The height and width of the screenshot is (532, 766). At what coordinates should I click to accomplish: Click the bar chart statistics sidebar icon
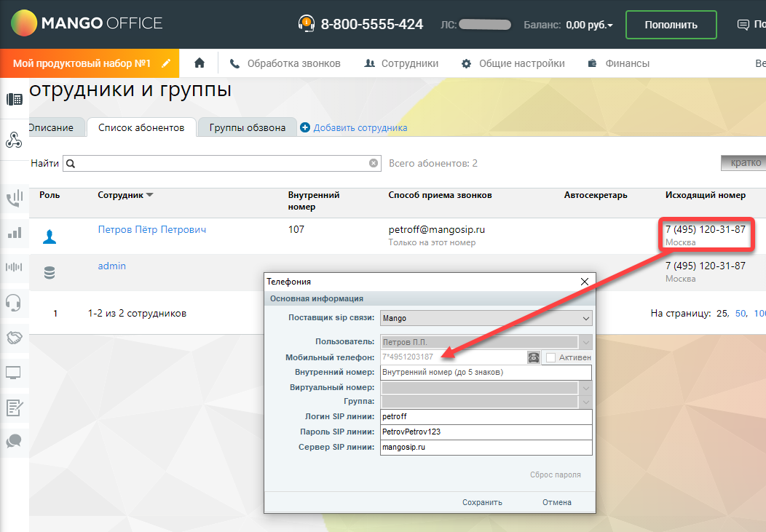click(13, 233)
